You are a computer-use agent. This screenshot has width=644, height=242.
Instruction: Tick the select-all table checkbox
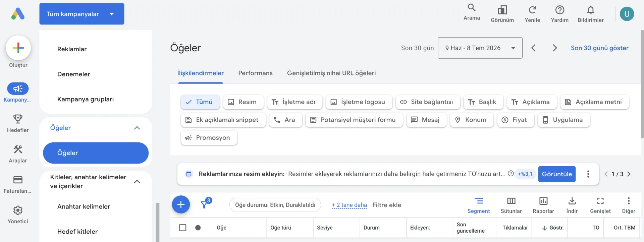pos(183,228)
